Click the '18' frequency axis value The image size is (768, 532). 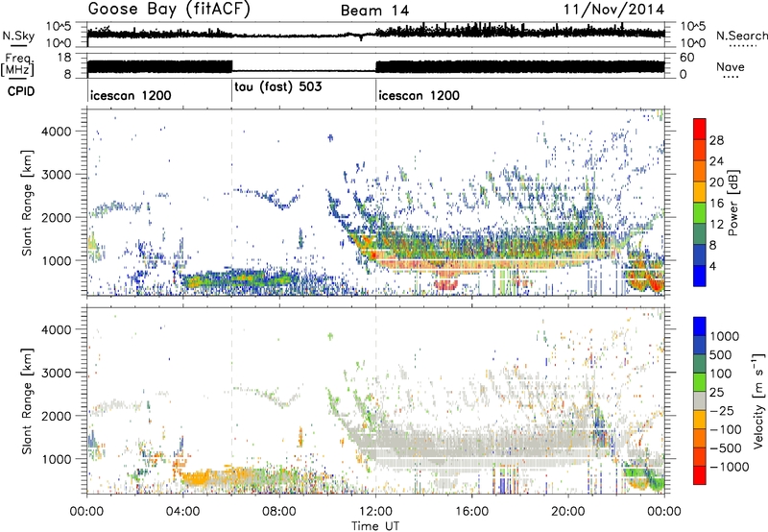pyautogui.click(x=64, y=58)
